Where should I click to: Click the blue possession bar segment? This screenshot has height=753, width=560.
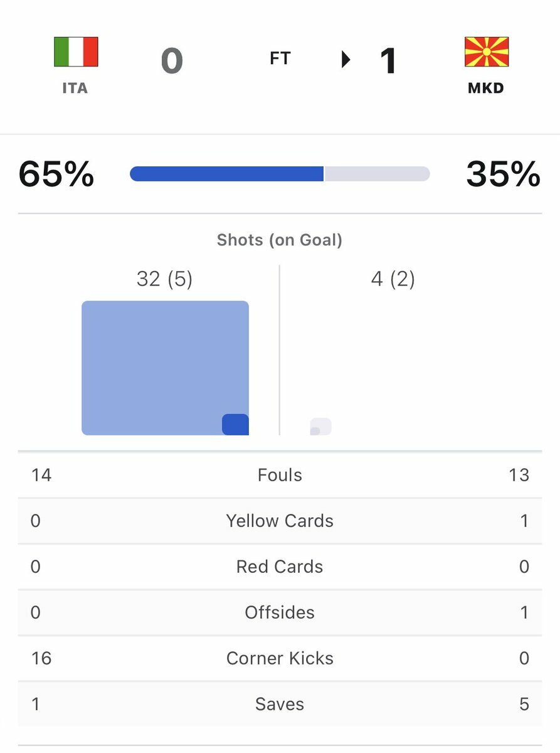pyautogui.click(x=226, y=174)
